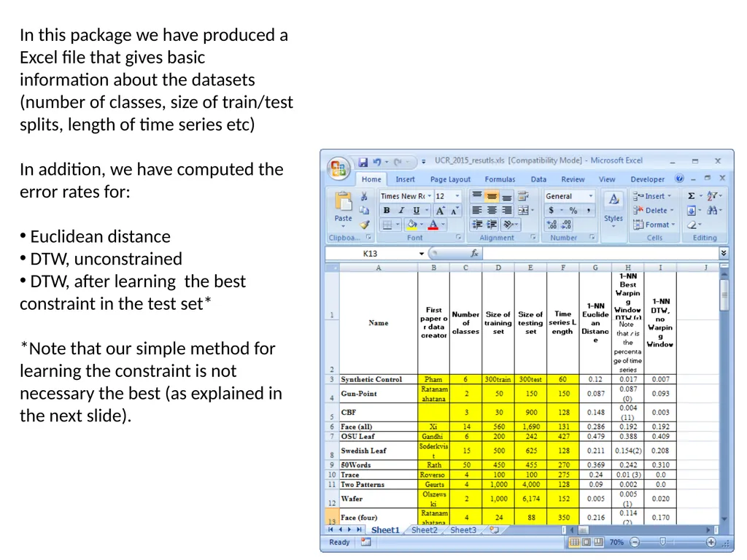Click the Decrease Indent icon
The width and height of the screenshot is (747, 560).
click(476, 225)
